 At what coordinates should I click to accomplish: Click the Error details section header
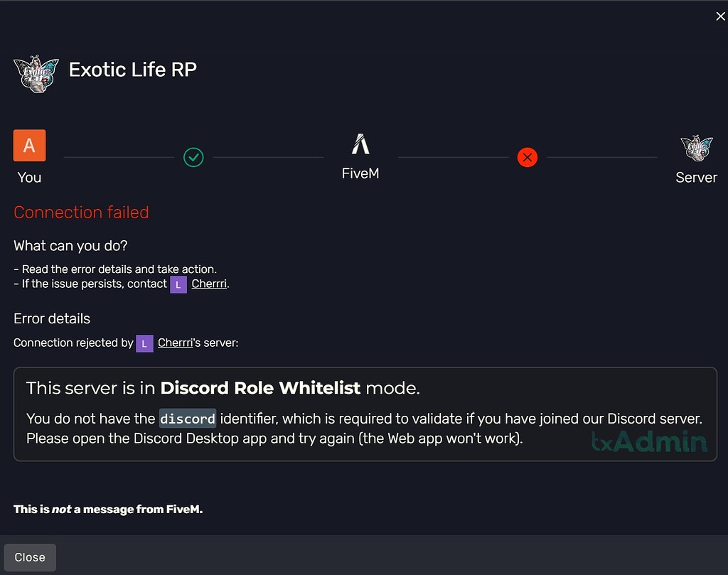pyautogui.click(x=52, y=318)
